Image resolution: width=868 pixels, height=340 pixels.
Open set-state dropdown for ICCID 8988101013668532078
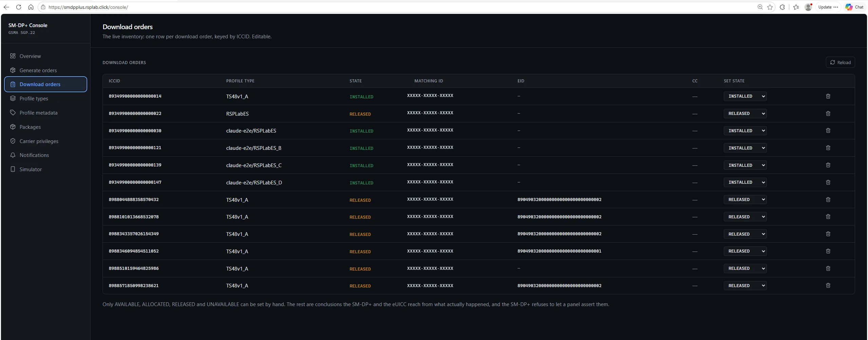pyautogui.click(x=745, y=217)
